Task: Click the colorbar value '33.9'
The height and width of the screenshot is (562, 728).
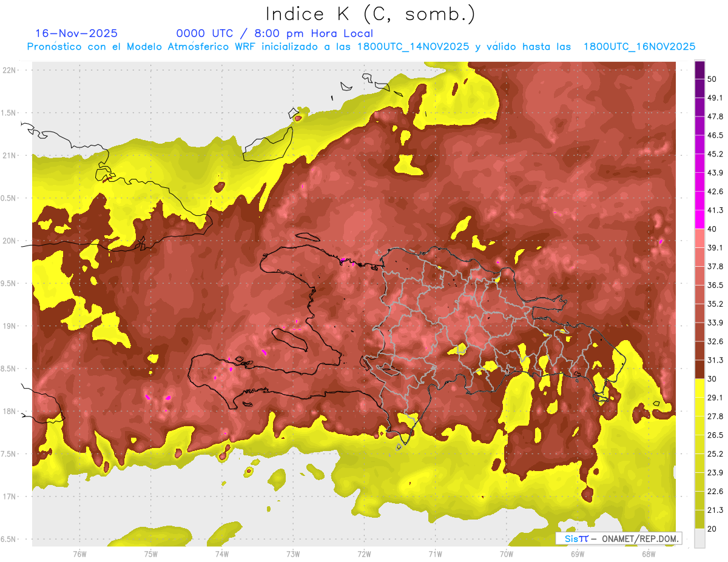Action: pos(715,323)
